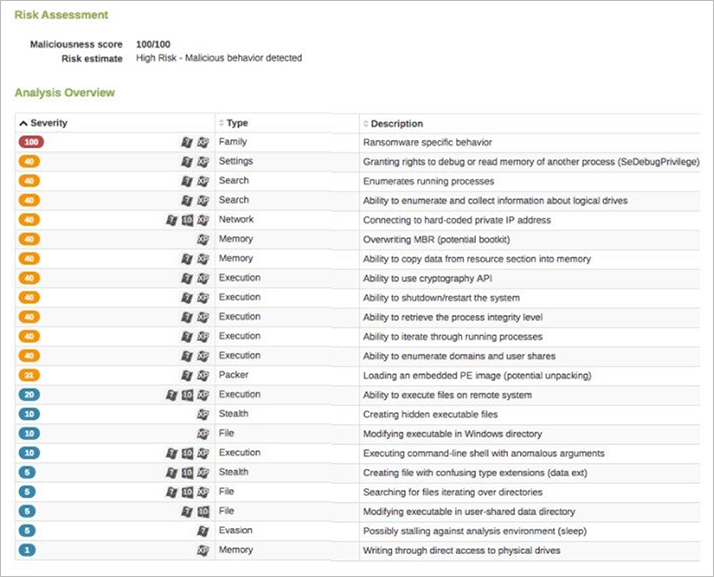The width and height of the screenshot is (714, 577).
Task: Click 'Creating hidden executable files' description
Action: (430, 414)
